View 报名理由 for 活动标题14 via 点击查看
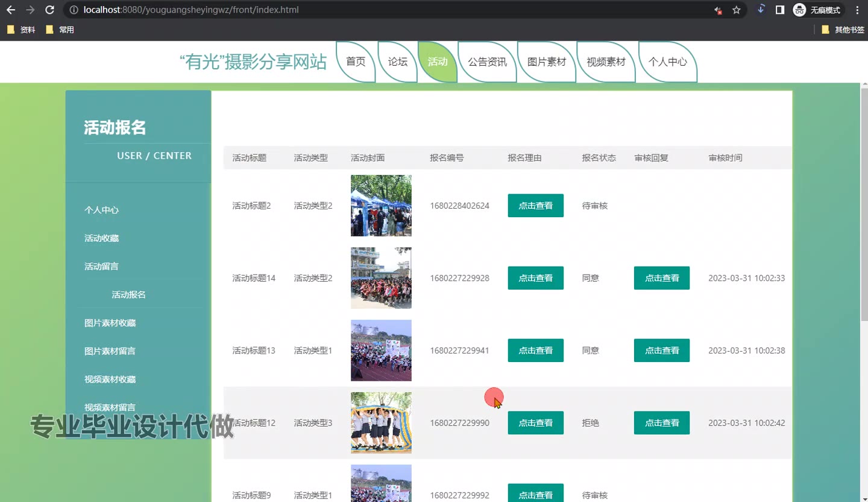868x502 pixels. pos(536,278)
